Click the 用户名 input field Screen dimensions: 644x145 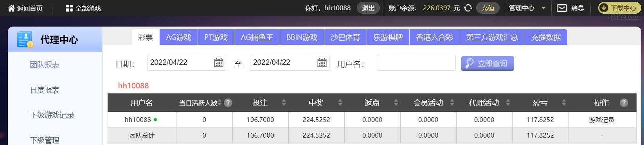416,63
